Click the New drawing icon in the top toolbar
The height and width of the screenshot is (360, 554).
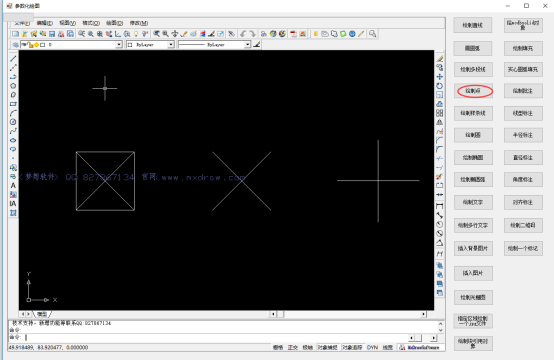pyautogui.click(x=15, y=34)
